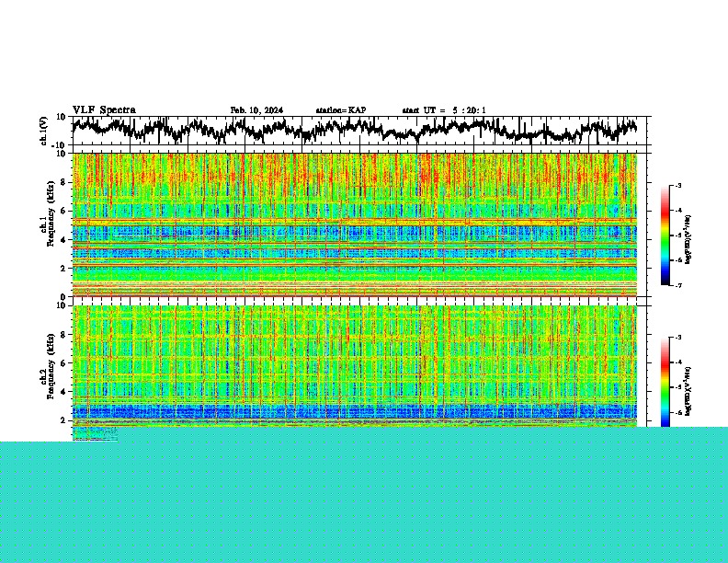The width and height of the screenshot is (728, 563).
Task: Click the "4" kHz tick on the ch.1 axis
Action: click(63, 240)
